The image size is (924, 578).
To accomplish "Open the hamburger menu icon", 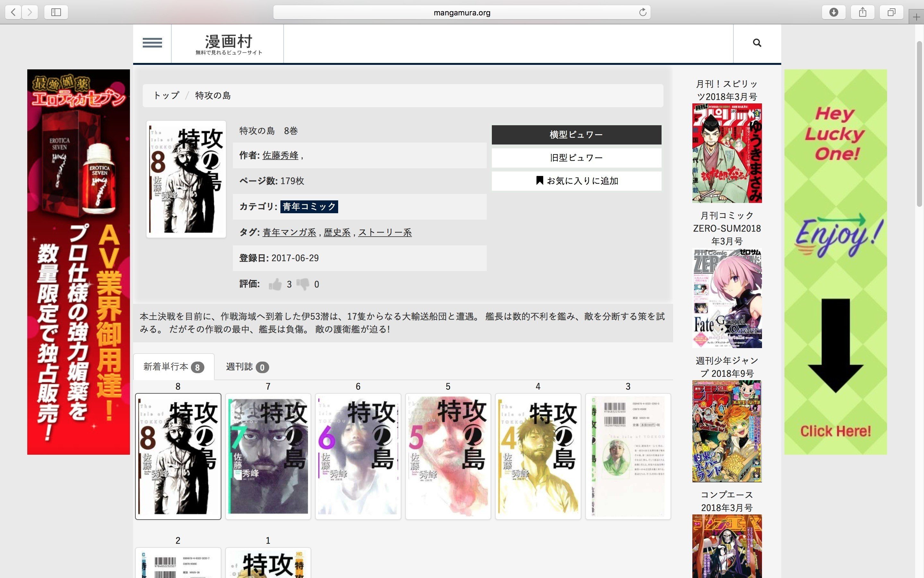I will pos(152,43).
